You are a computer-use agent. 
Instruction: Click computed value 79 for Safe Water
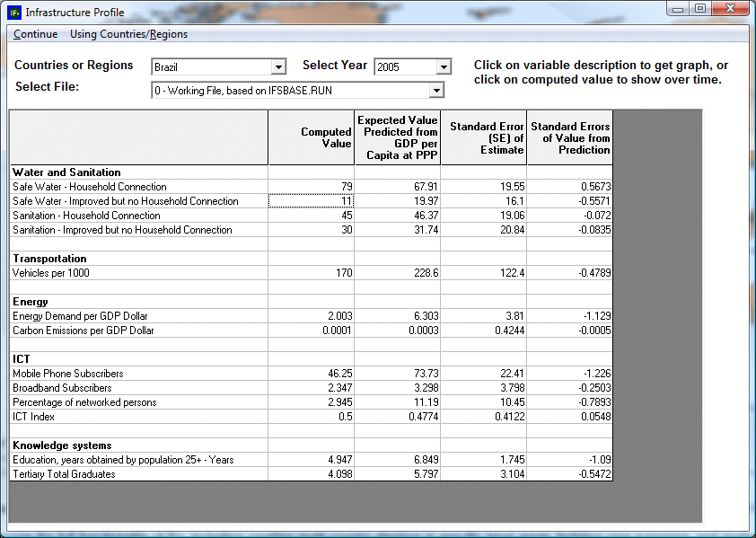point(311,187)
